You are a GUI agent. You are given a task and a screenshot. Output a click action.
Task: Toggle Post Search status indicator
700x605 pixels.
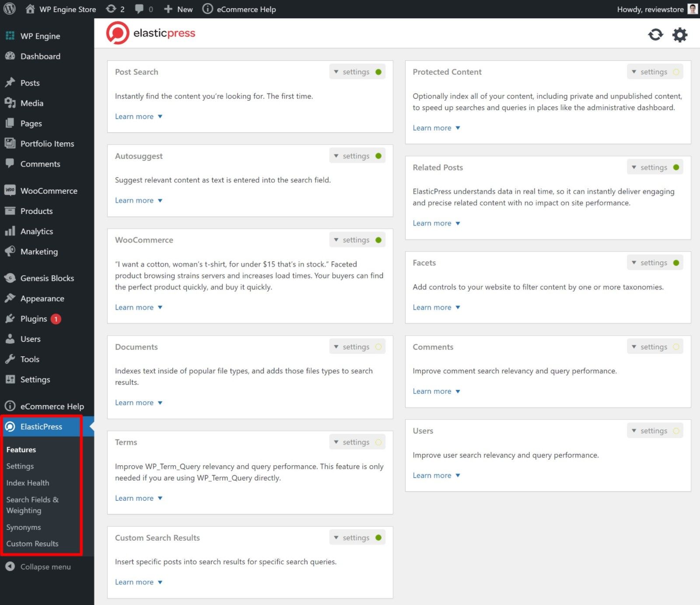coord(378,72)
